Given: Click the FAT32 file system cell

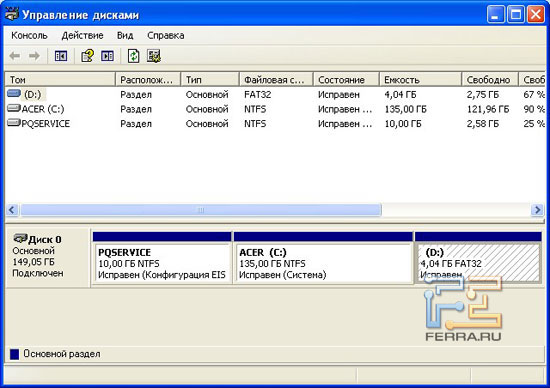Looking at the screenshot, I should (x=258, y=94).
